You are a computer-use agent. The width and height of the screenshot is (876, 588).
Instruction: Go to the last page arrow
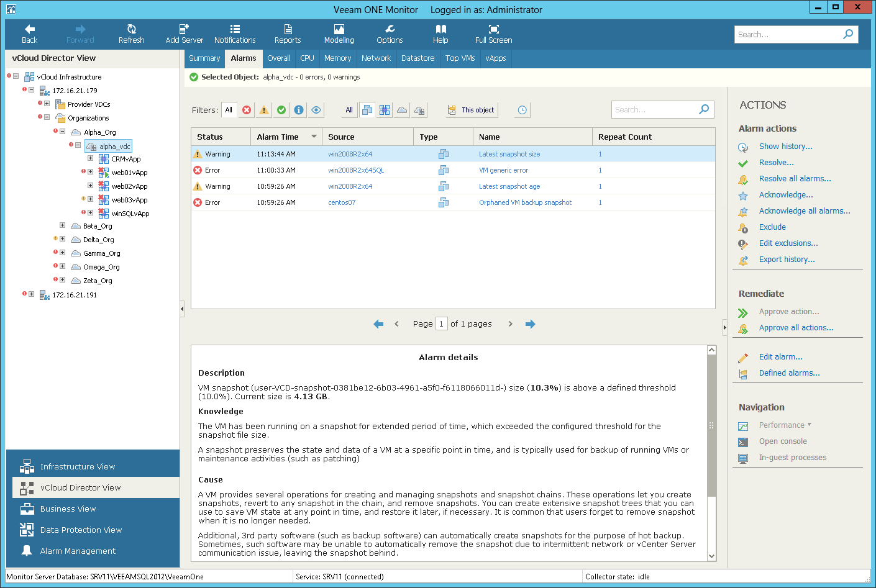click(530, 324)
